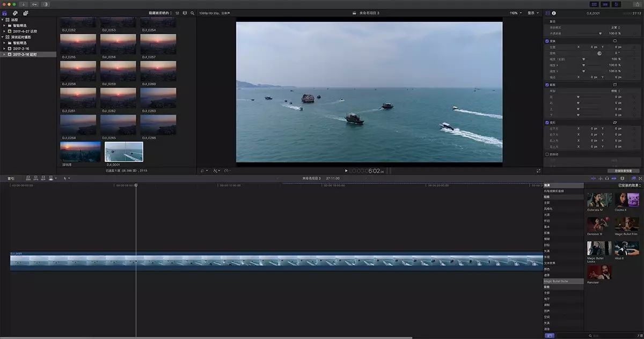Click the viewer play button
644x339 pixels.
346,171
